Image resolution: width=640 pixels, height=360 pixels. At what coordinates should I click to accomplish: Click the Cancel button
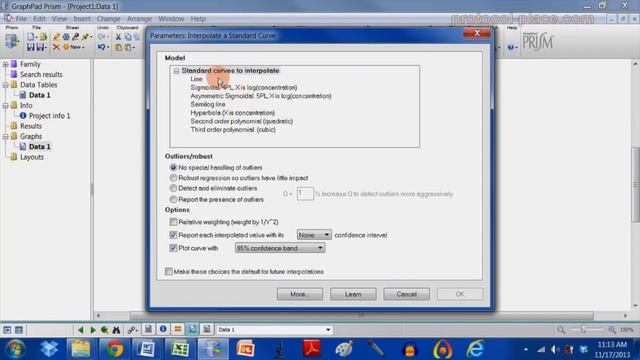point(407,294)
